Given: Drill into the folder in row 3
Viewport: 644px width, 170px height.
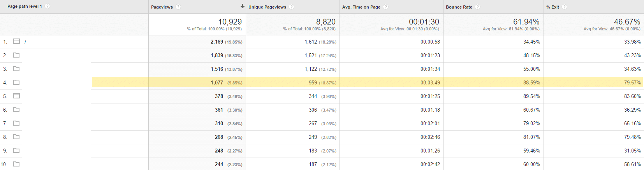Looking at the screenshot, I should [x=16, y=69].
